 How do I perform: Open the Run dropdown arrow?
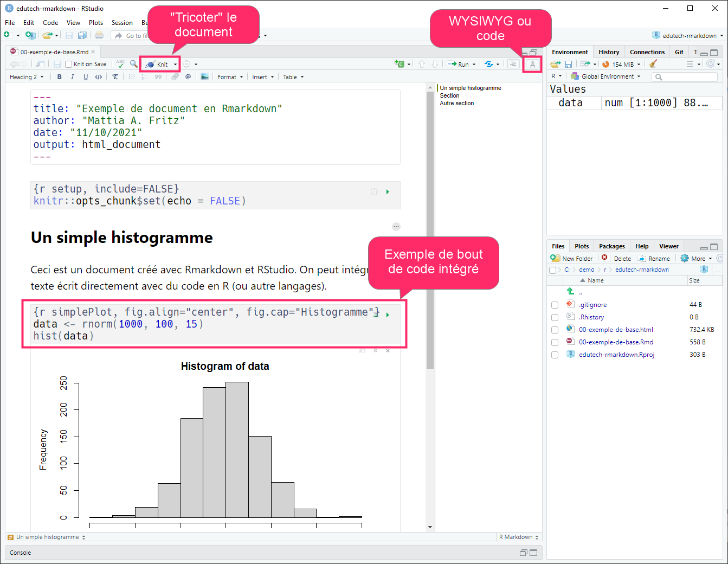tap(474, 65)
